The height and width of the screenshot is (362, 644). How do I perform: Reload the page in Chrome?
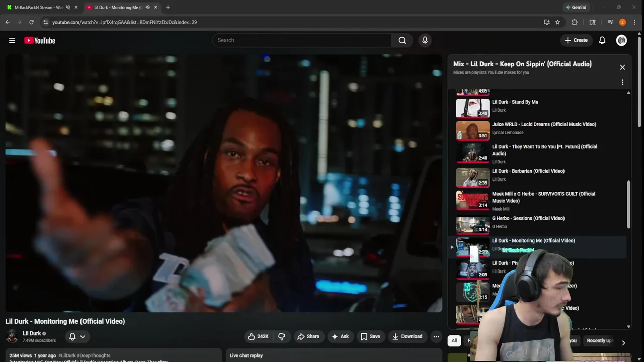pyautogui.click(x=31, y=22)
